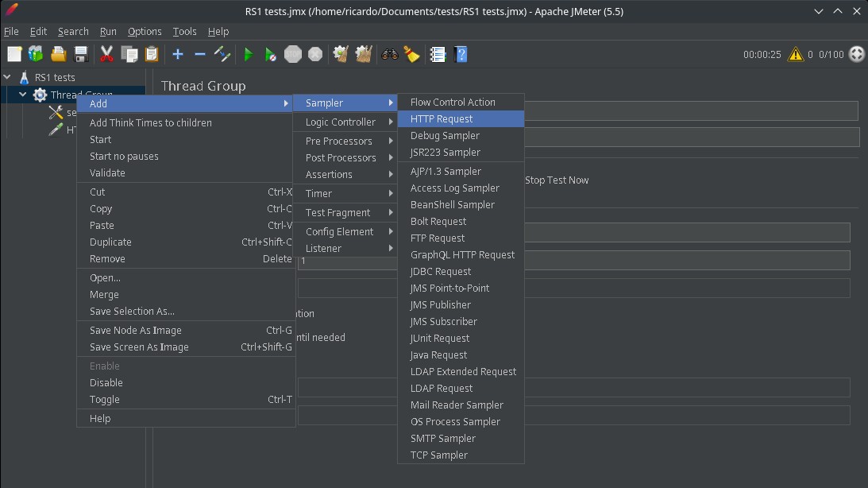The image size is (868, 488).
Task: Click the Clear toolbar icon with single broom
Action: [x=341, y=54]
